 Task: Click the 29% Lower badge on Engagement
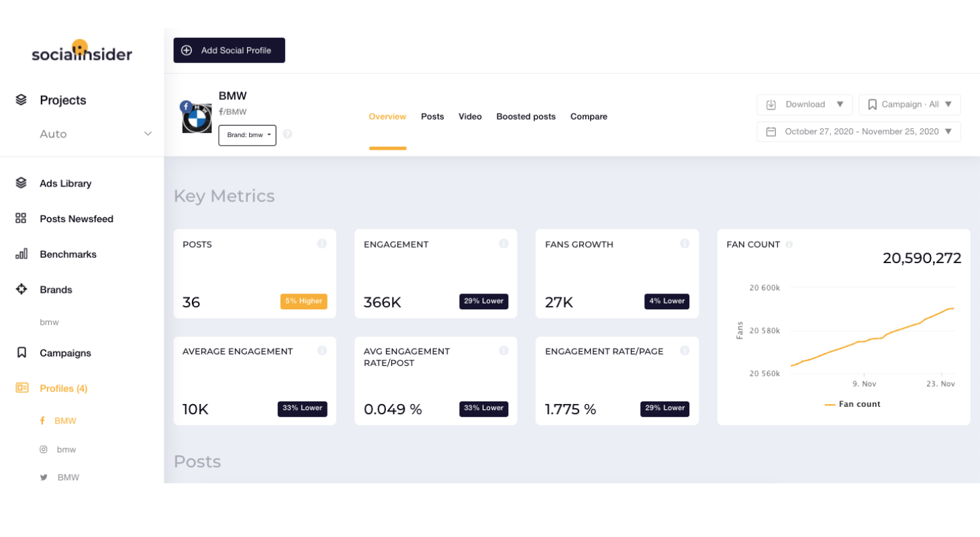[x=483, y=301]
